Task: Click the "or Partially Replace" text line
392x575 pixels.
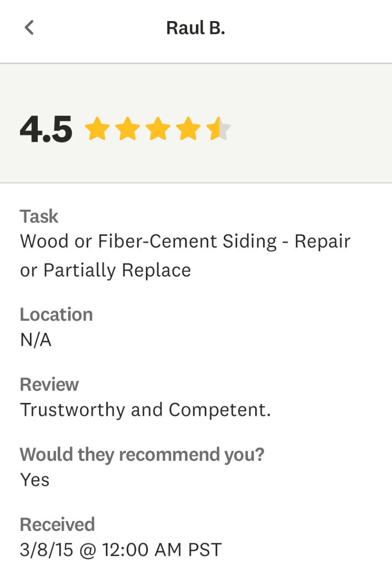Action: tap(105, 270)
